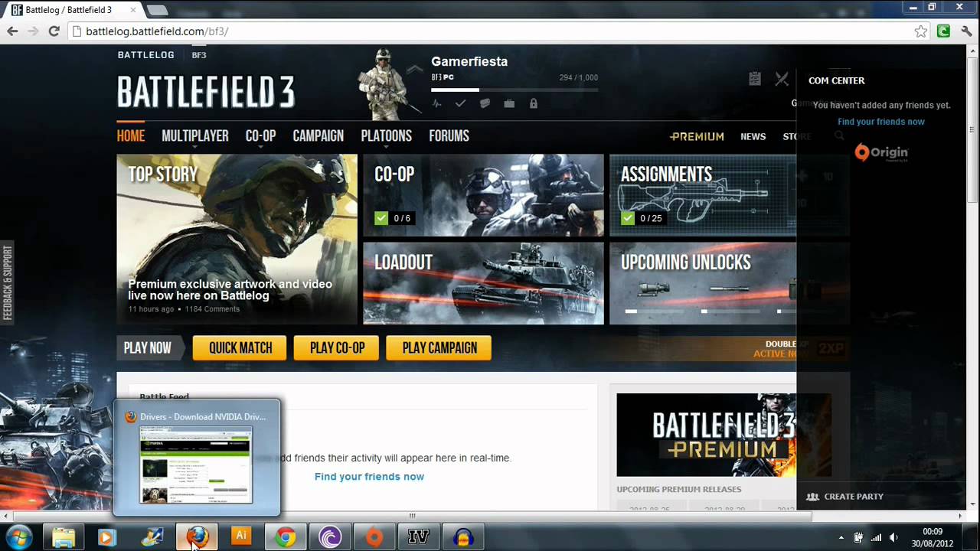Viewport: 980px width, 551px height.
Task: Open a new browser tab
Action: 157,10
